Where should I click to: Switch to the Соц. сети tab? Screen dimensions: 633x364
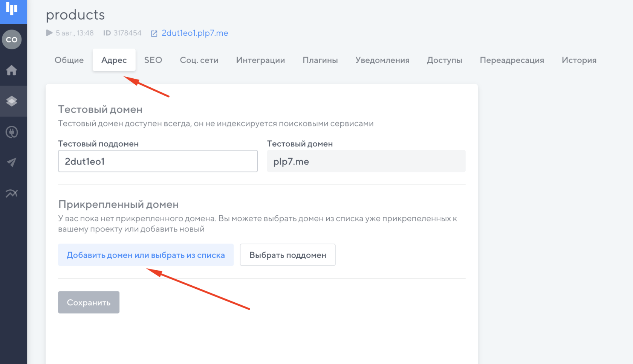[199, 60]
